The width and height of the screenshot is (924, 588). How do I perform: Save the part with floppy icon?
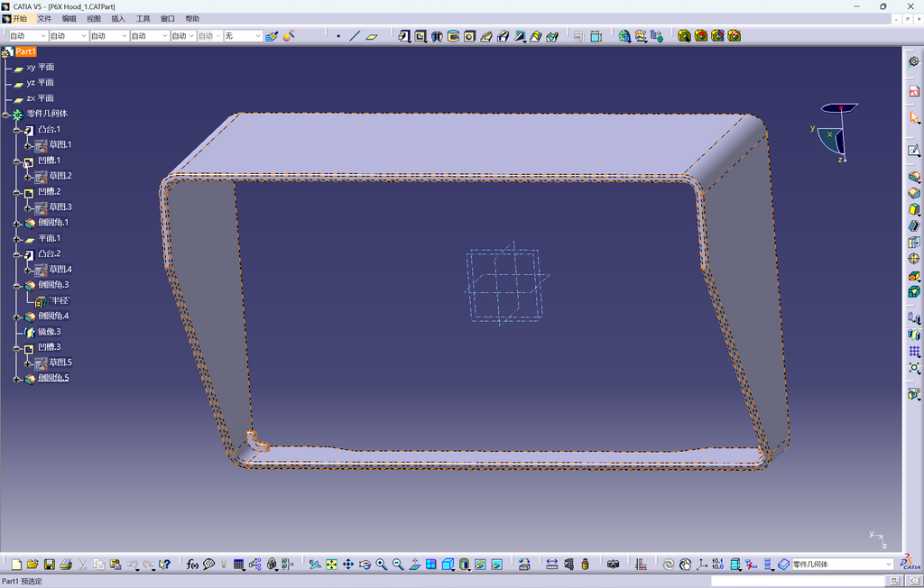(x=50, y=565)
